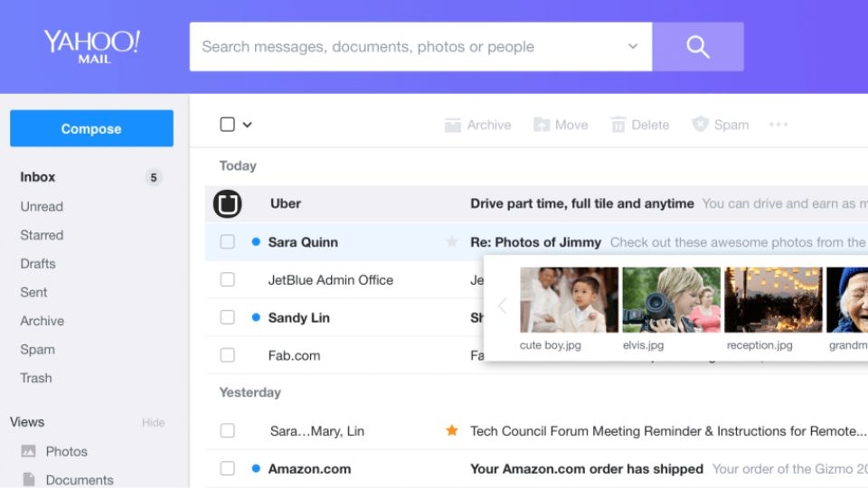Unstar the Tech Council Forum message
The width and height of the screenshot is (868, 488).
click(x=452, y=430)
